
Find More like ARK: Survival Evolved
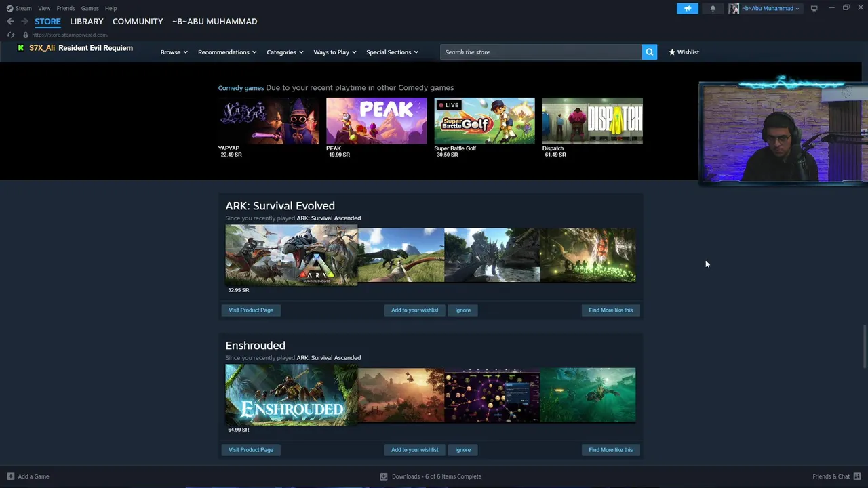pyautogui.click(x=610, y=310)
